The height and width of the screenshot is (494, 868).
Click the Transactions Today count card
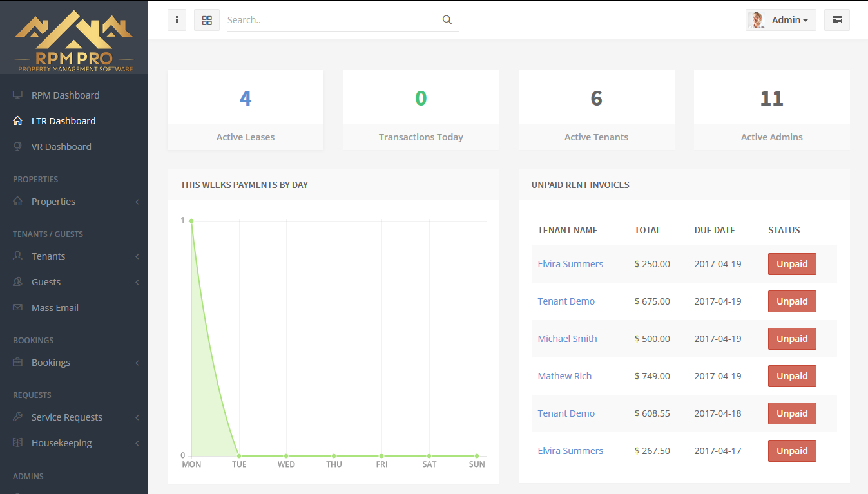coord(421,110)
